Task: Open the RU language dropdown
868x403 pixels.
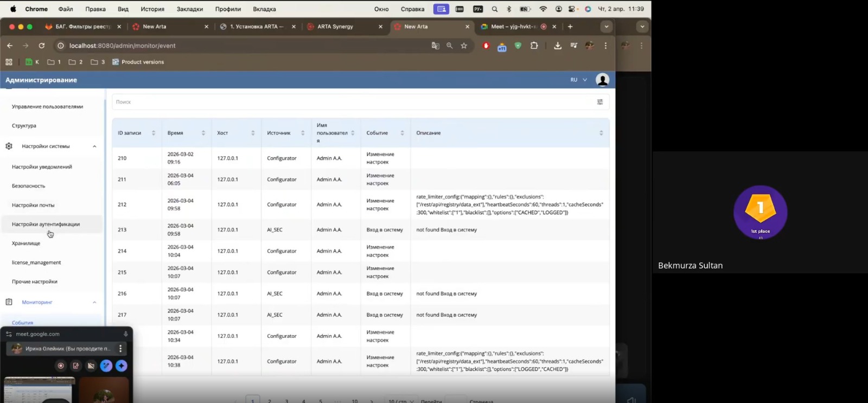Action: [x=578, y=80]
